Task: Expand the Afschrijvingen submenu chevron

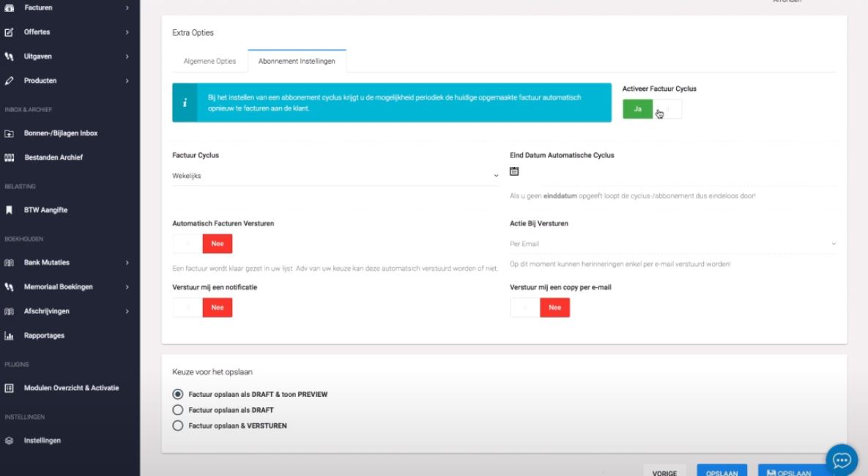Action: click(127, 312)
